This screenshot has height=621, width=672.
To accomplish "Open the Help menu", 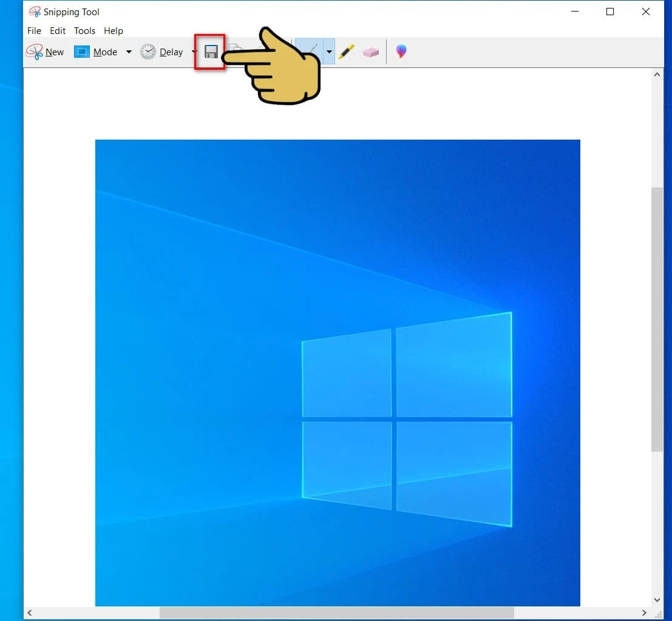I will click(x=114, y=31).
